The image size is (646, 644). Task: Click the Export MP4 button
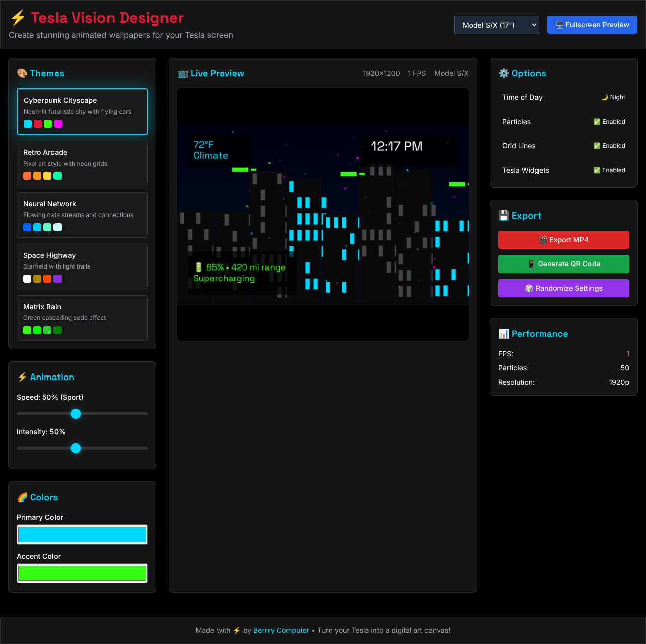pos(563,240)
